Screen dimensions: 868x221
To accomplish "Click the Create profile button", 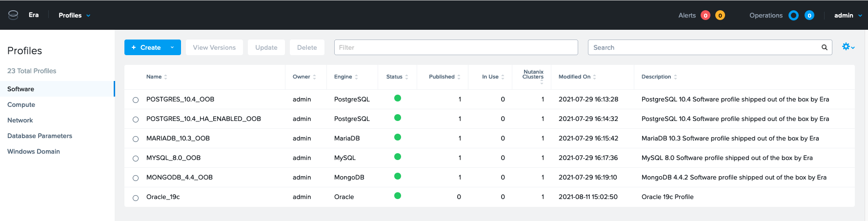I will (145, 47).
